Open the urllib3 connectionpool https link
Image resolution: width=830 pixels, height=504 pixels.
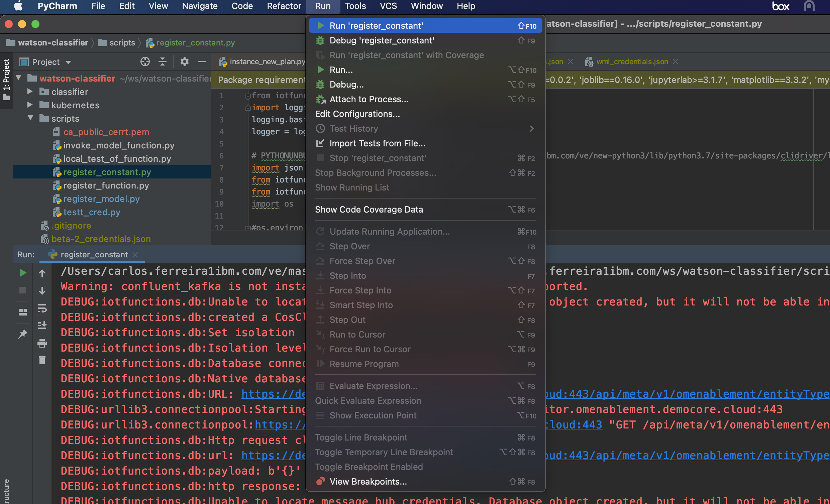pos(280,425)
